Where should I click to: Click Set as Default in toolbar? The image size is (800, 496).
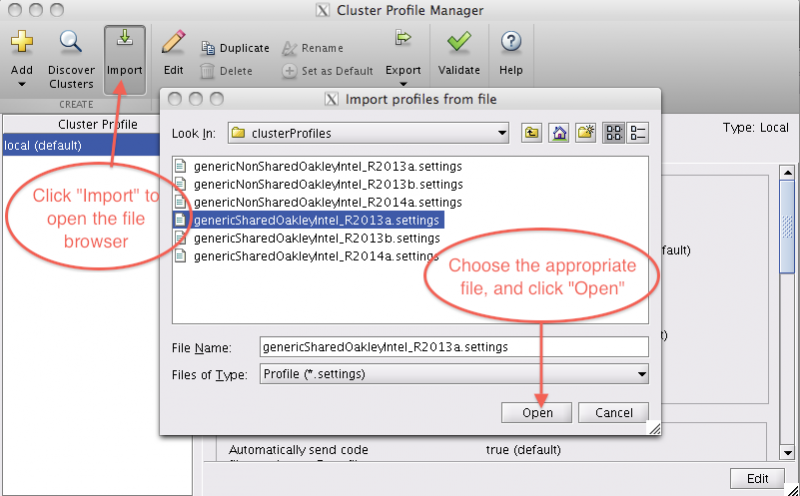coord(328,71)
